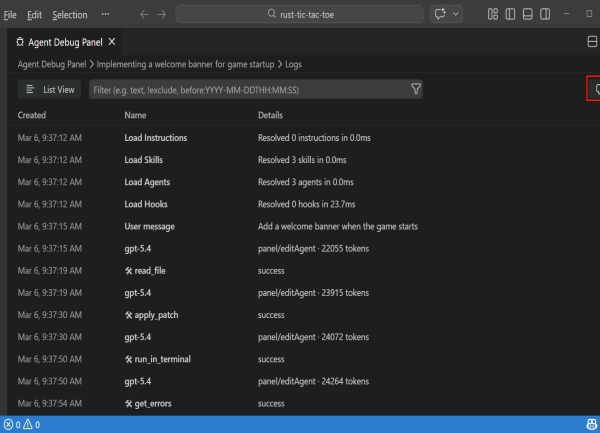Select the gpt-5.4 row with 22055 tokens
600x433 pixels.
pyautogui.click(x=303, y=249)
